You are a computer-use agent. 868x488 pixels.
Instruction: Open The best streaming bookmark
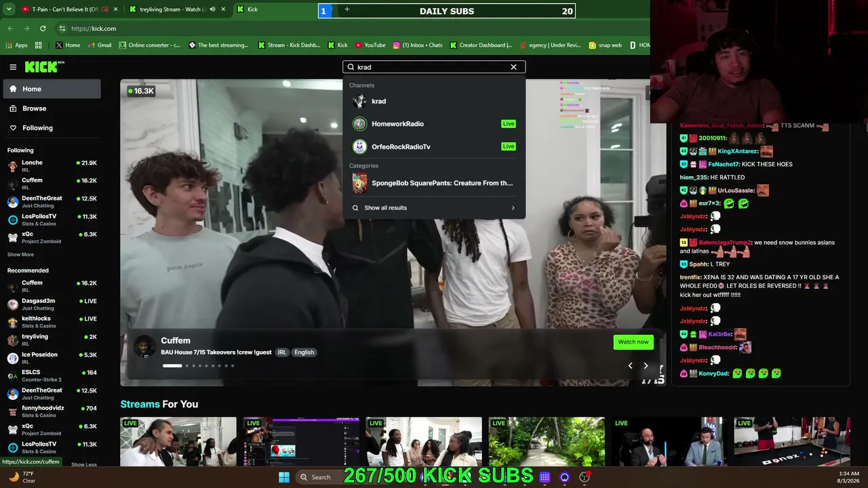(219, 45)
